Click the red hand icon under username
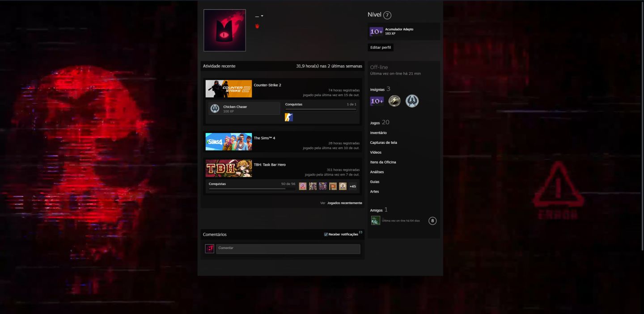The image size is (644, 314). [x=257, y=26]
